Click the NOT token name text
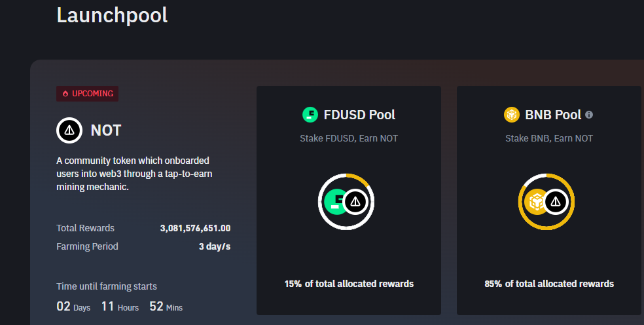The height and width of the screenshot is (325, 644). [x=106, y=130]
